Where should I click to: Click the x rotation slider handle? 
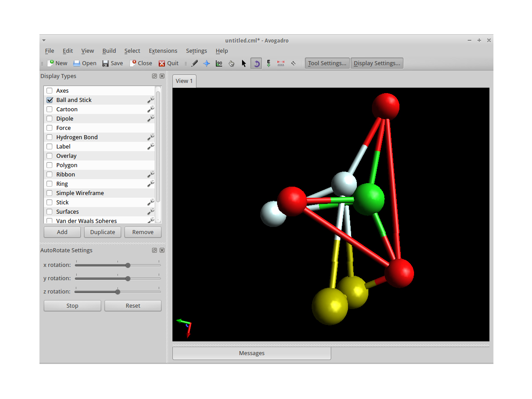click(128, 266)
